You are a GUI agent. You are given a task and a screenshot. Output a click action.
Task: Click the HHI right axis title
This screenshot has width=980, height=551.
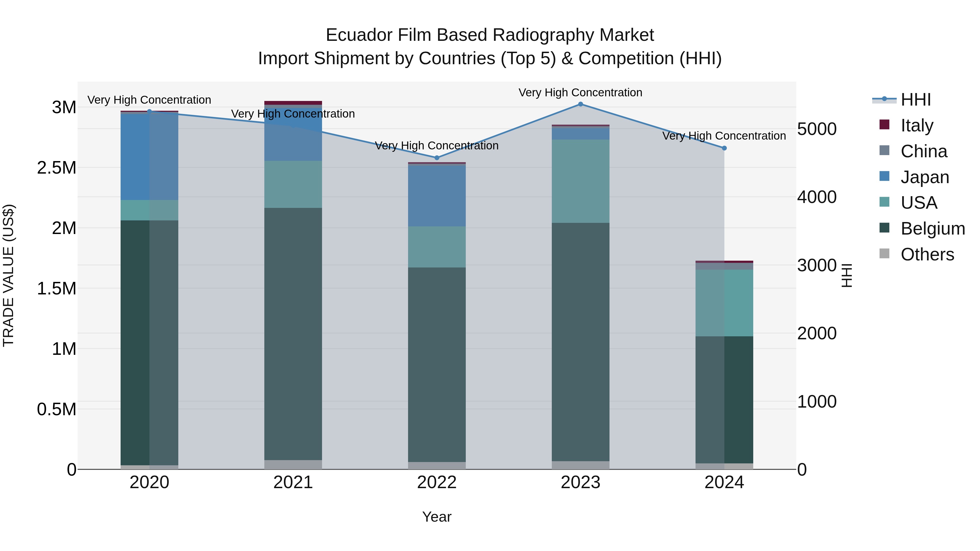pos(847,275)
